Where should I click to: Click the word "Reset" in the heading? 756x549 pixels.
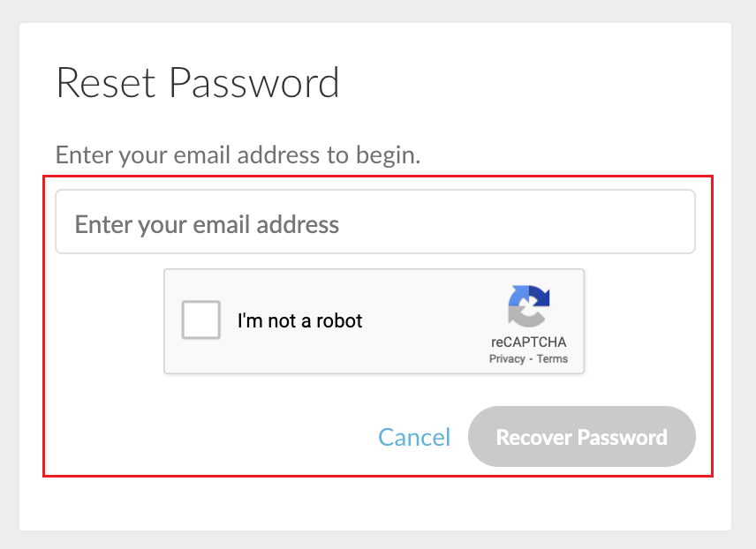[x=106, y=83]
